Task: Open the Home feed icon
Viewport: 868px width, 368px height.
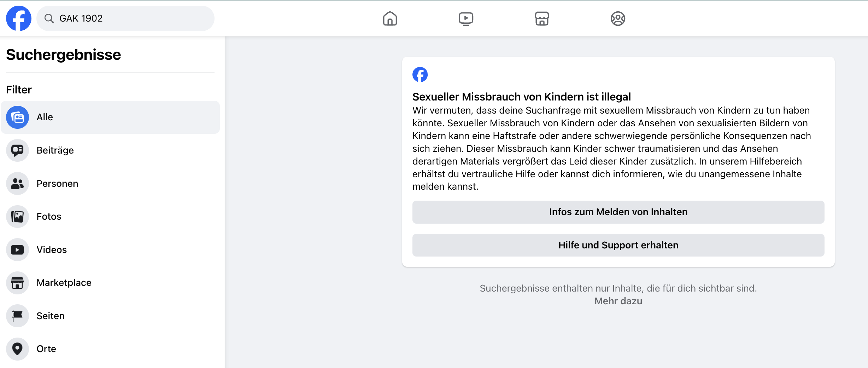Action: coord(390,18)
